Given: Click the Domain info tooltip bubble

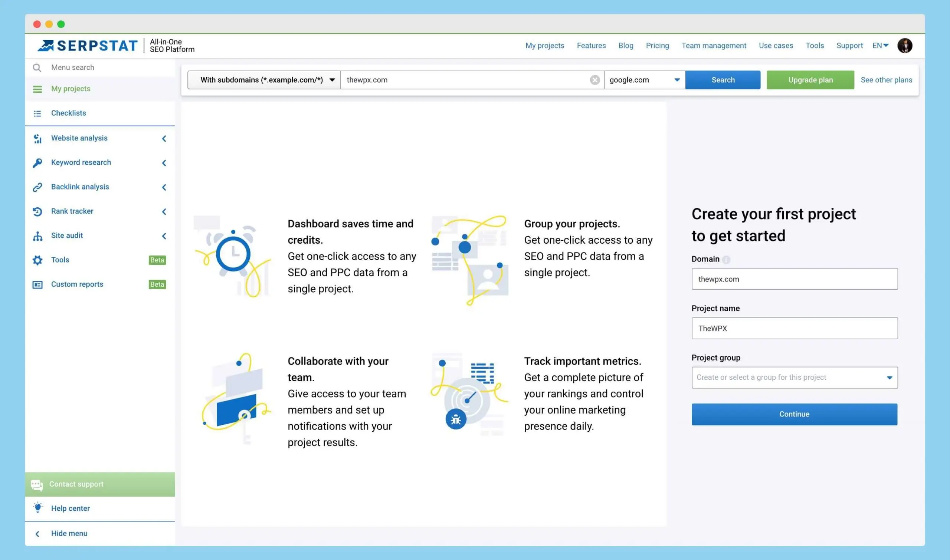Looking at the screenshot, I should coord(727,259).
